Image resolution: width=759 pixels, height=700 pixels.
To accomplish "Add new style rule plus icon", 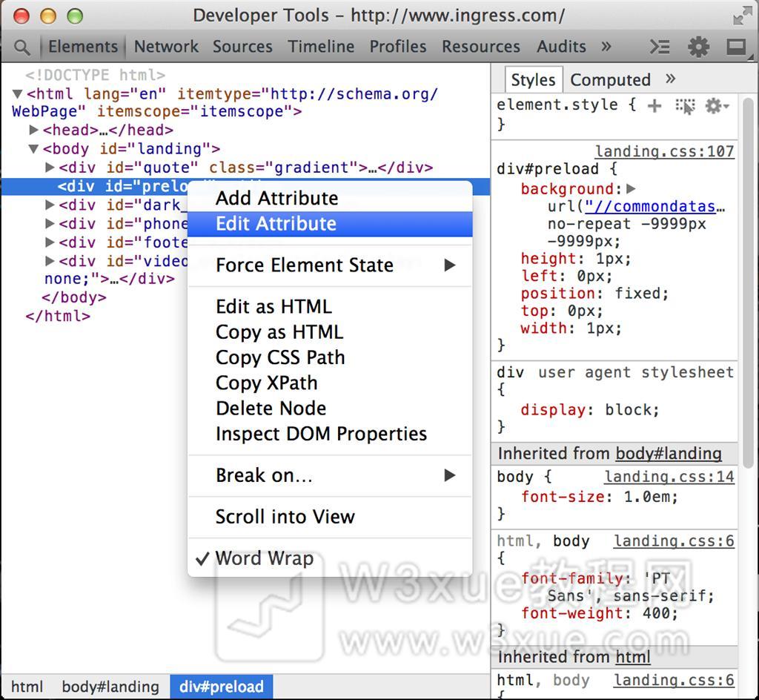I will tap(654, 105).
